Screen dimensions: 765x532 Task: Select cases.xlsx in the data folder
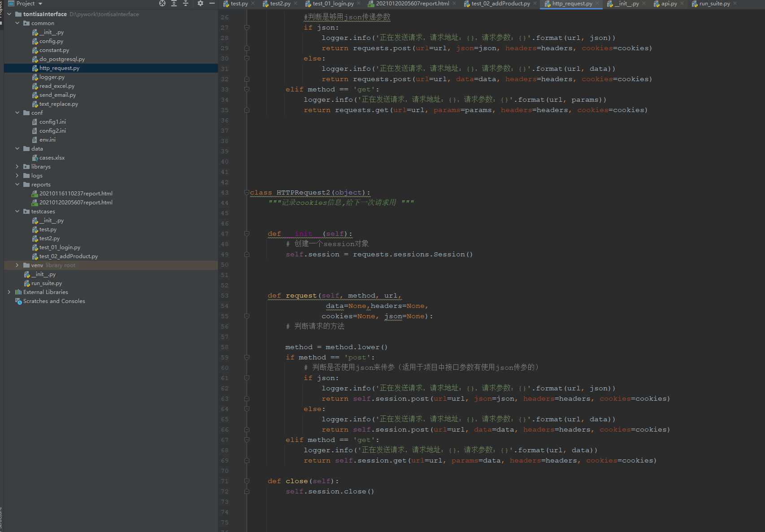pos(52,158)
